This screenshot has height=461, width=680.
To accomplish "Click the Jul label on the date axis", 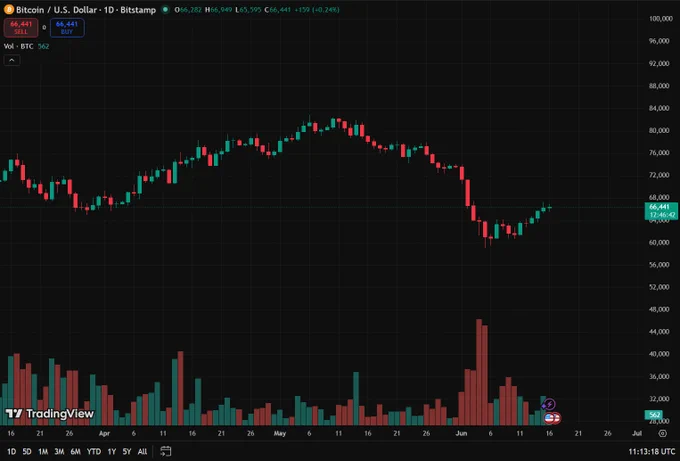I will tap(637, 433).
